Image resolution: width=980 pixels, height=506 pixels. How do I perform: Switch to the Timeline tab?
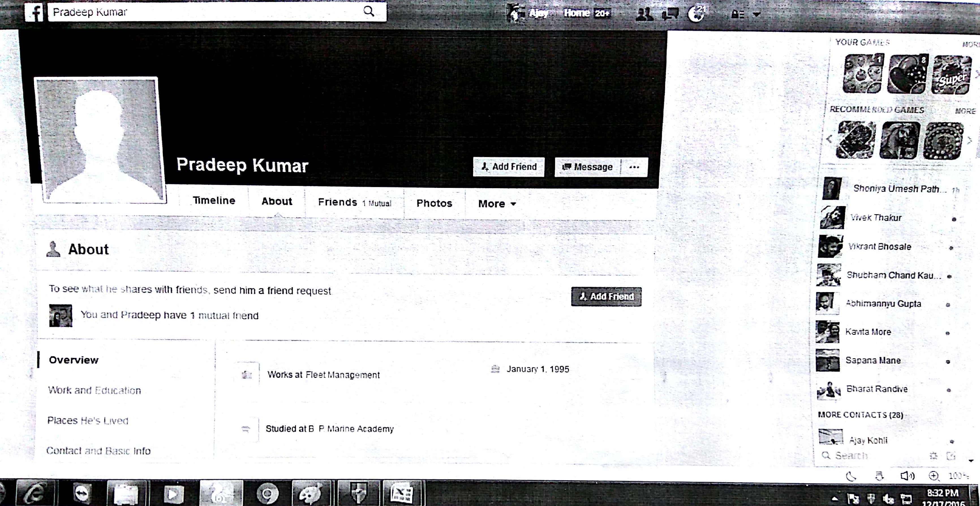point(214,200)
